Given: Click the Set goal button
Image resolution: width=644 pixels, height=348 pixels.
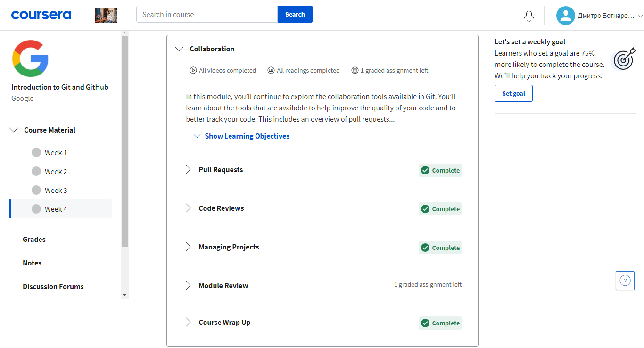Looking at the screenshot, I should [513, 93].
